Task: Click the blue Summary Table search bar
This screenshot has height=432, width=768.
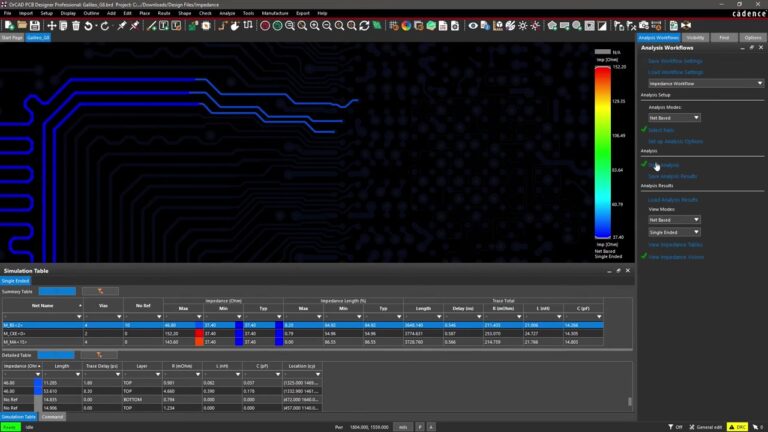Action: point(57,291)
